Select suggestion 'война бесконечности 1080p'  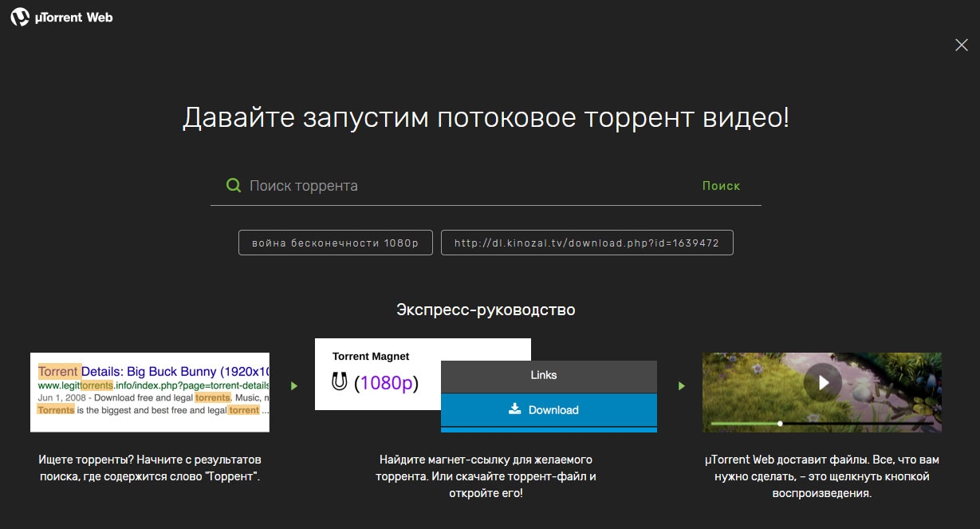pos(335,243)
